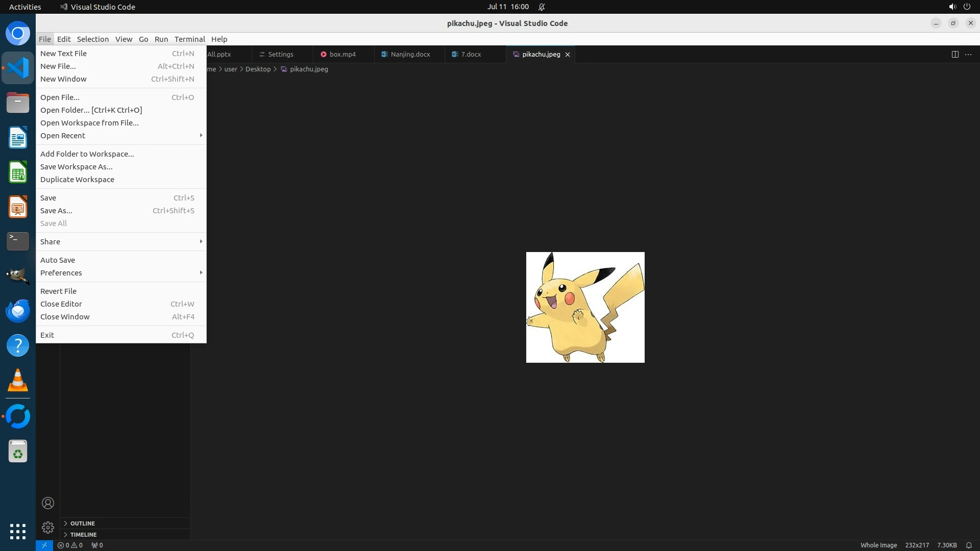Click the remote window status bar icon

tap(44, 545)
